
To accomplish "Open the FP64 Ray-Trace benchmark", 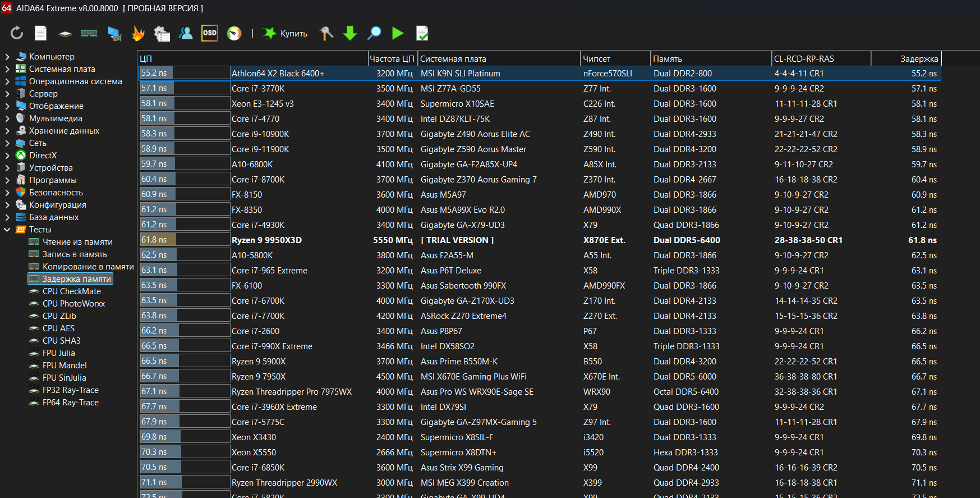I will click(x=71, y=403).
